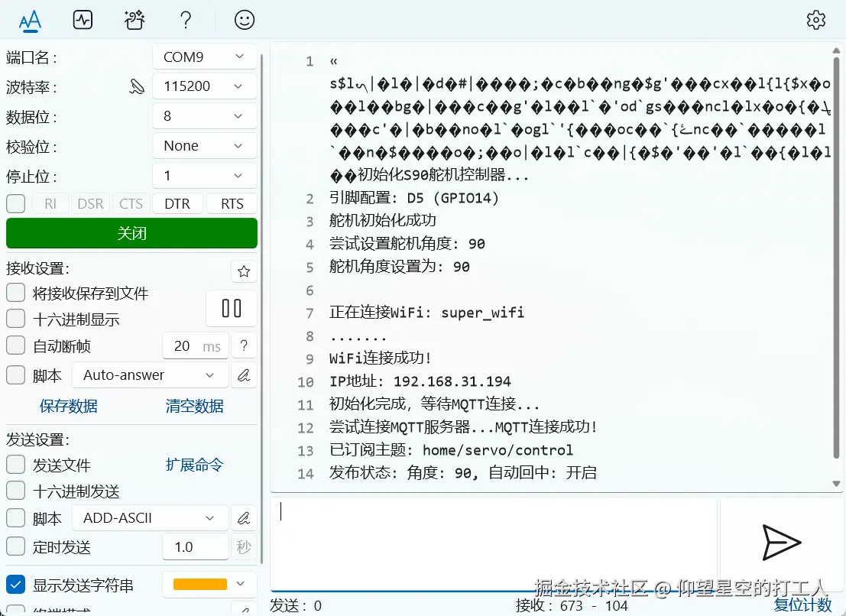Toggle the DTR signal button

pyautogui.click(x=177, y=204)
